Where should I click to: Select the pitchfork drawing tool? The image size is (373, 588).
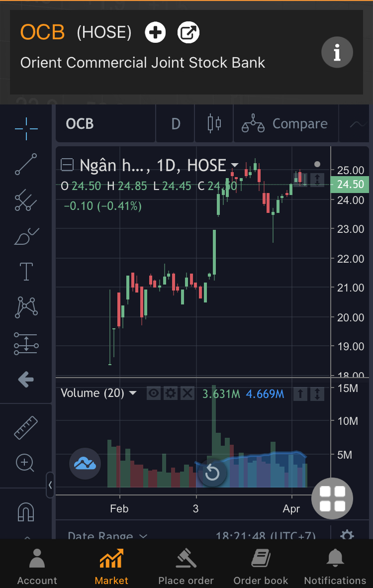point(26,200)
